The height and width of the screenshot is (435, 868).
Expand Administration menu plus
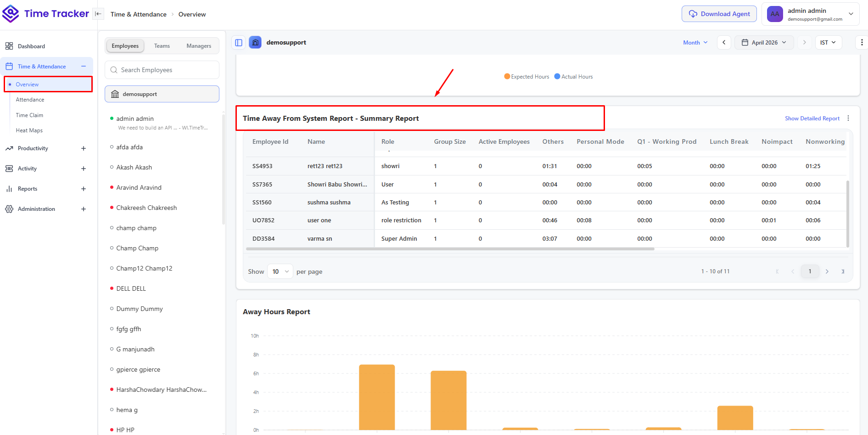84,209
